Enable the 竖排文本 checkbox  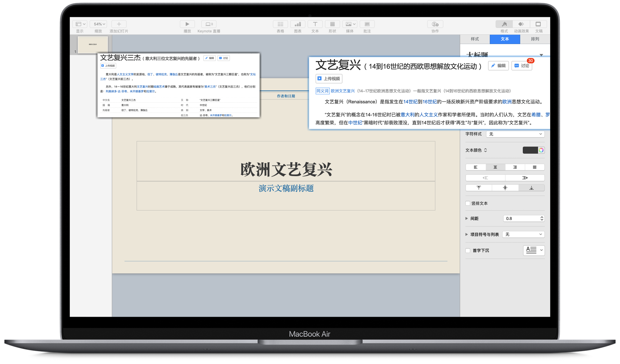pyautogui.click(x=468, y=203)
